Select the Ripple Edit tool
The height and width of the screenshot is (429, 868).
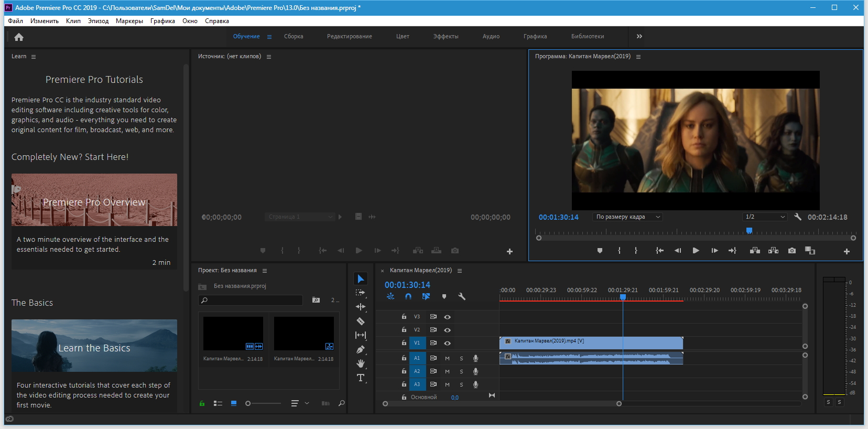[x=361, y=307]
